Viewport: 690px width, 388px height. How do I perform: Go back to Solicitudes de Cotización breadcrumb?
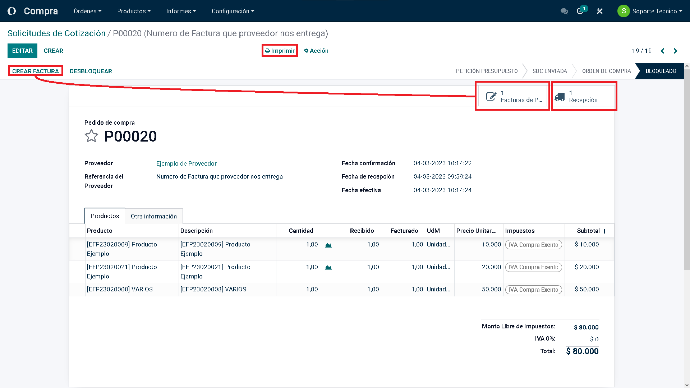56,33
